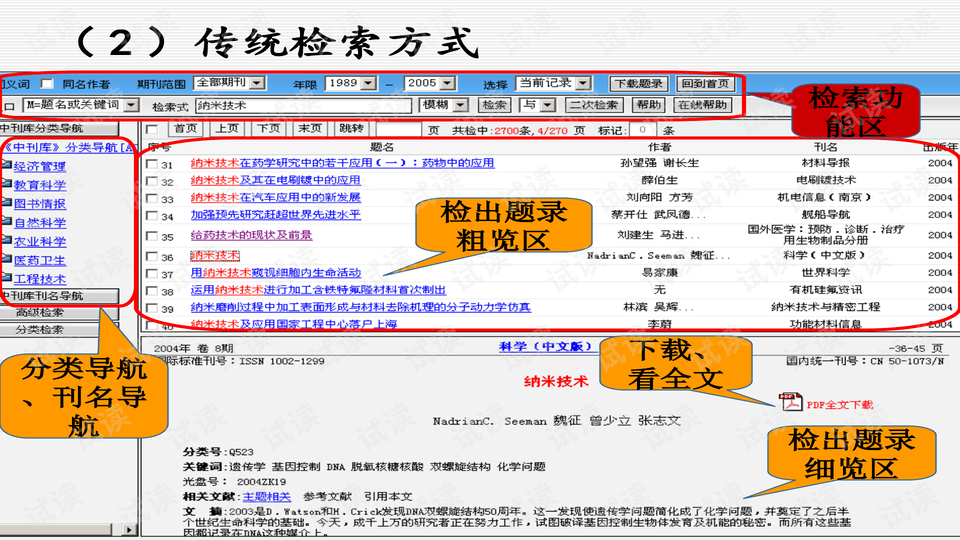Click the folder icon beside 教育科学
The height and width of the screenshot is (540, 960).
(7, 185)
